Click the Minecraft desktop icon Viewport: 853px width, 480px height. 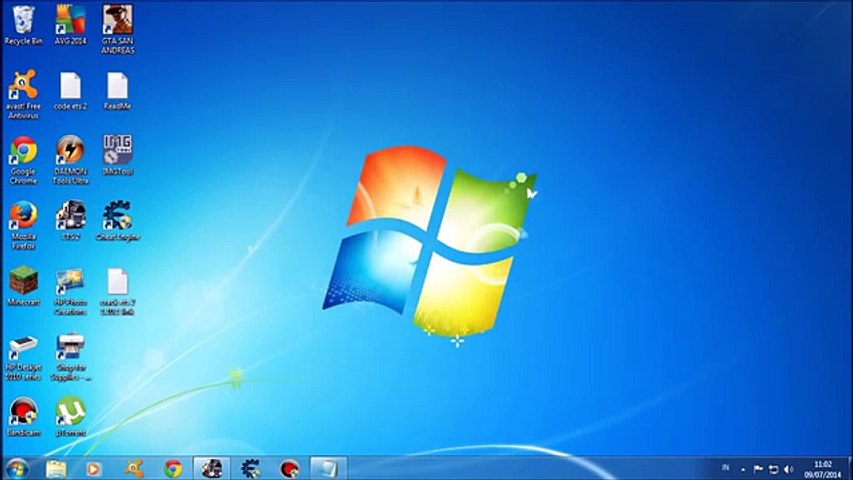[x=23, y=286]
